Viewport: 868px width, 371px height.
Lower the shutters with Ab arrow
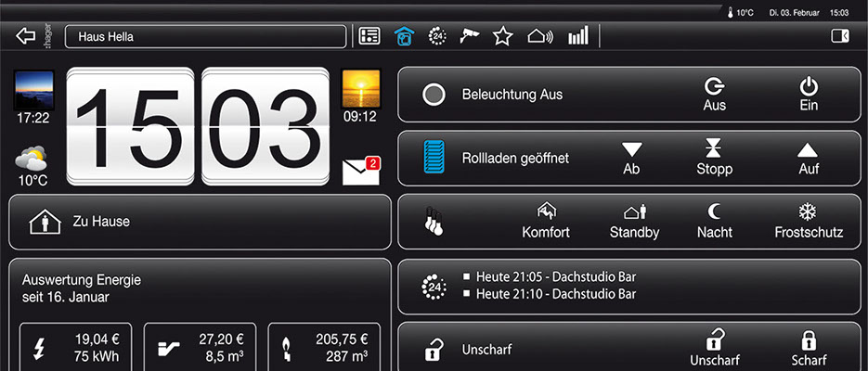tap(631, 159)
